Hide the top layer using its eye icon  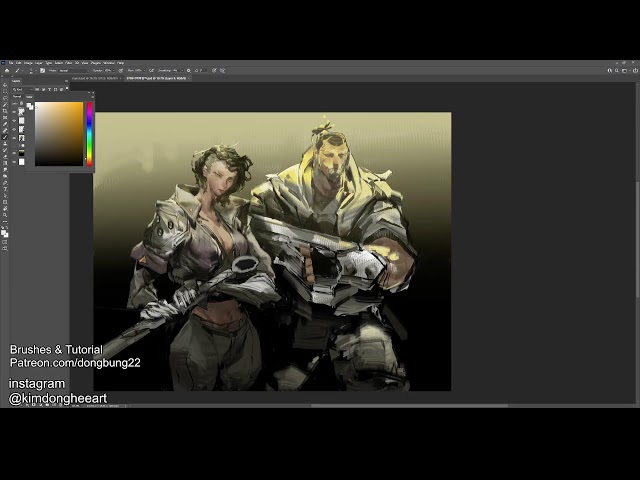(x=14, y=112)
